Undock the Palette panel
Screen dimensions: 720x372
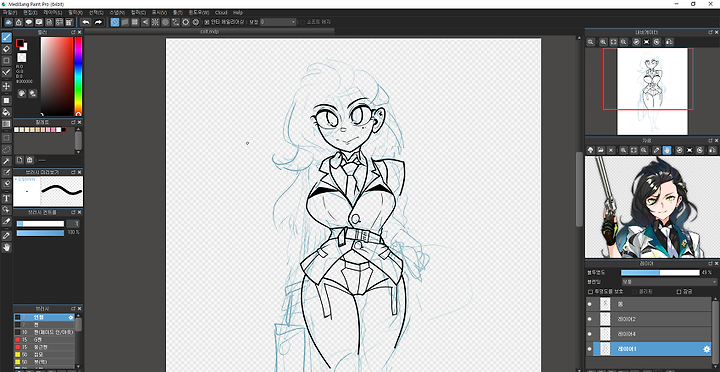coord(73,122)
